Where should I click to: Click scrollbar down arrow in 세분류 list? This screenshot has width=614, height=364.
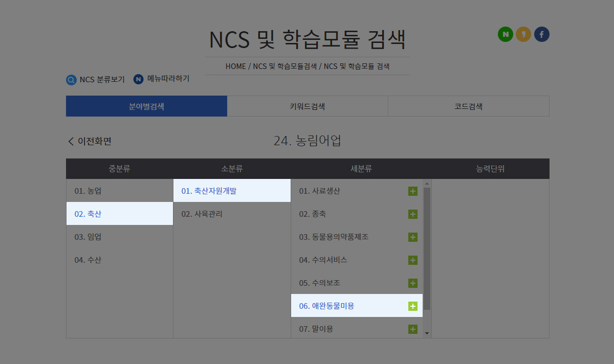(427, 333)
